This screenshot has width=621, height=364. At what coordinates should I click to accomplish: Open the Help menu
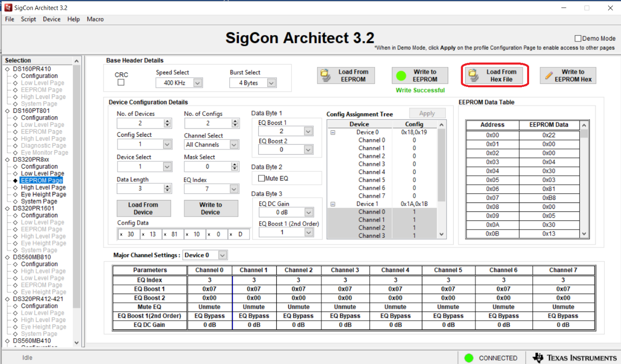(73, 19)
